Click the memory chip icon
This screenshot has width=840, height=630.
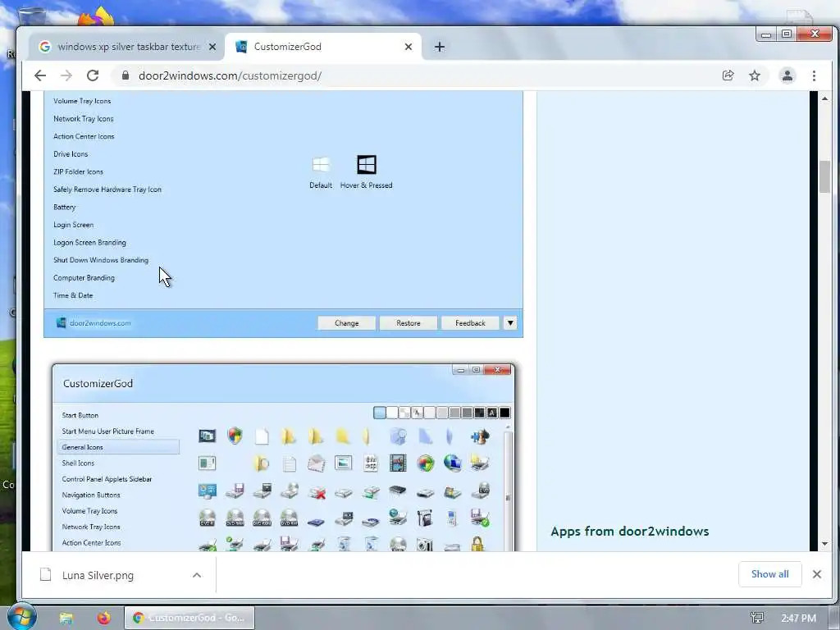pyautogui.click(x=398, y=490)
